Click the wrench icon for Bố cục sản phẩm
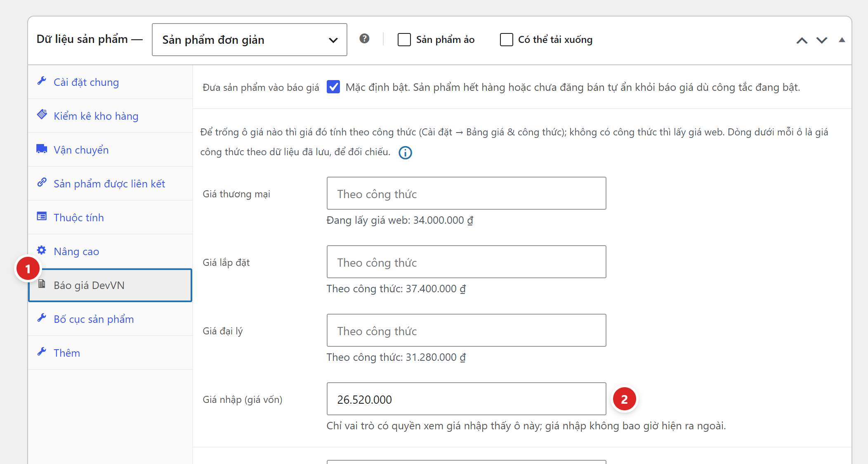The image size is (868, 464). (42, 318)
